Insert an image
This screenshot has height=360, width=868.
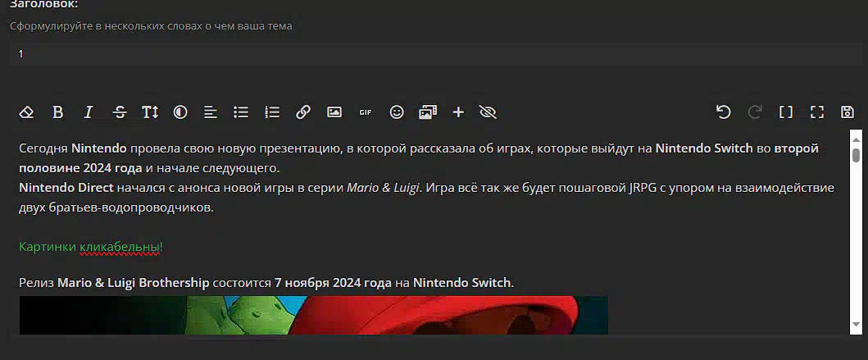click(334, 112)
